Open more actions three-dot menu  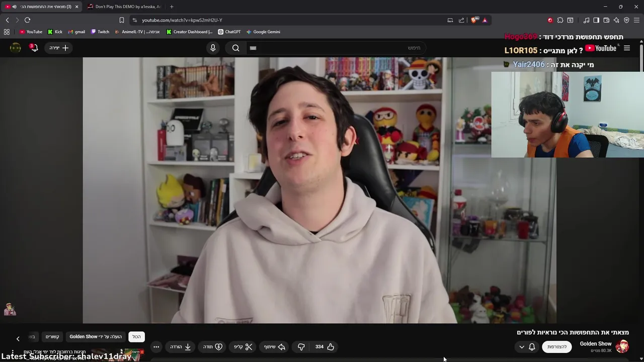156,347
